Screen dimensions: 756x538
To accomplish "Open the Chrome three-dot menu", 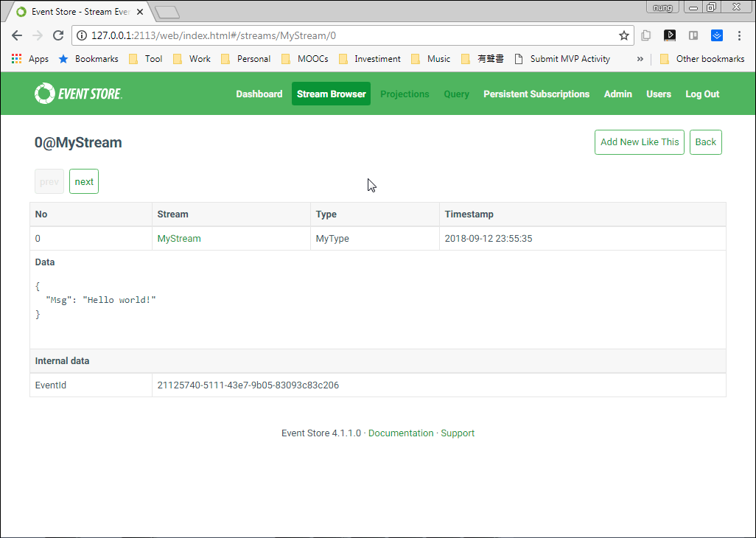I will [x=739, y=35].
